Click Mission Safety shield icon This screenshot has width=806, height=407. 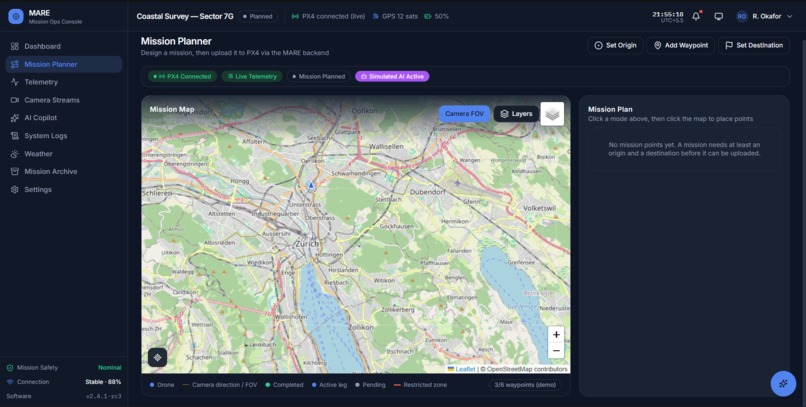10,368
